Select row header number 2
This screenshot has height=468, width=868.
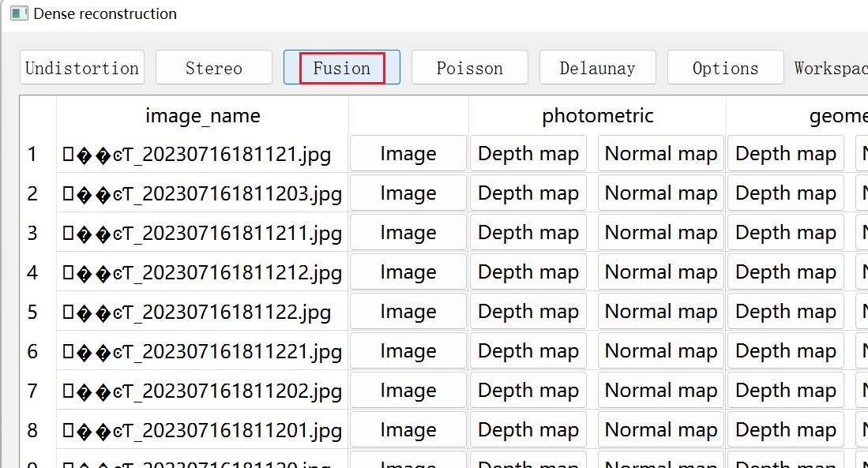32,193
